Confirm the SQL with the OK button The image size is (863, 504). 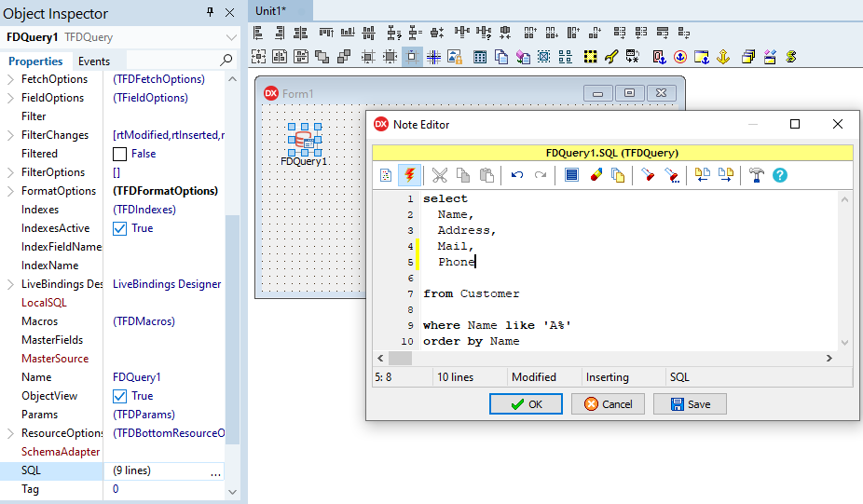[x=526, y=404]
